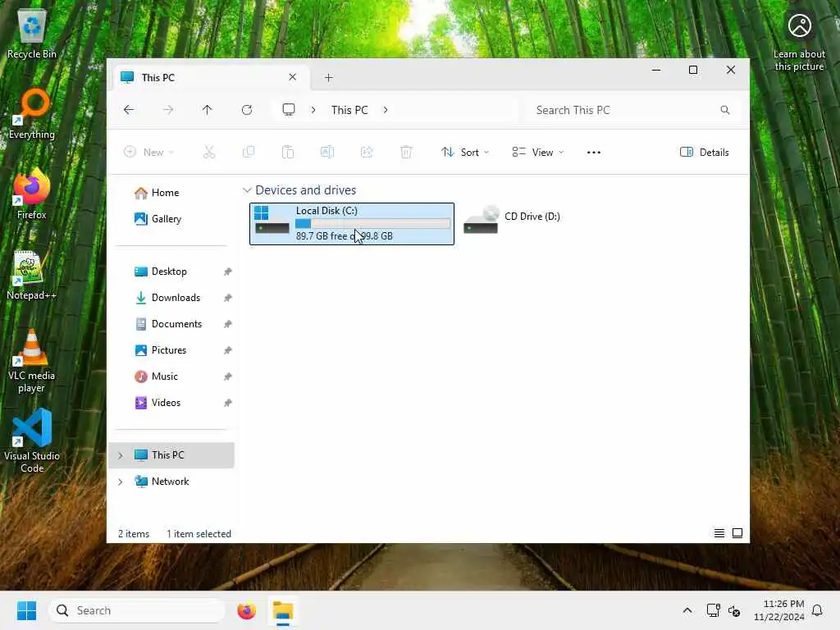The height and width of the screenshot is (630, 840).
Task: Select This PC in the navigation pane
Action: 171,455
